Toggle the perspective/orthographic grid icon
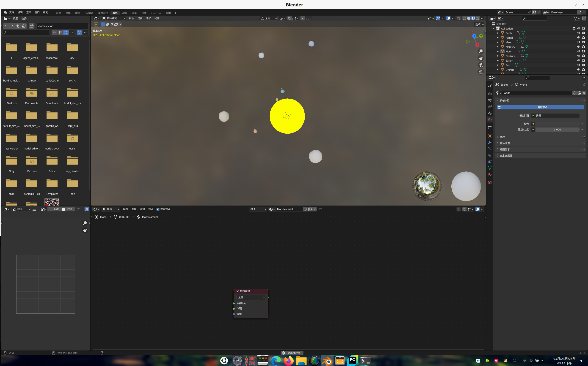The image size is (588, 366). pos(481,72)
